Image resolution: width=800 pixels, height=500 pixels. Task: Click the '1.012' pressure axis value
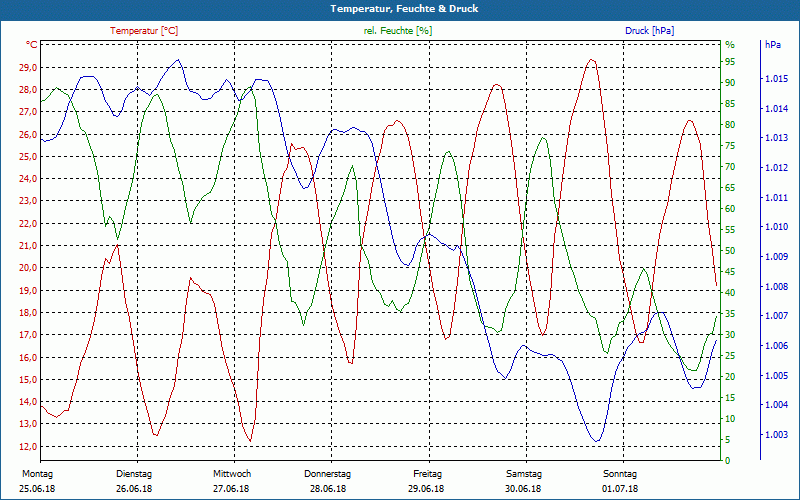click(776, 167)
